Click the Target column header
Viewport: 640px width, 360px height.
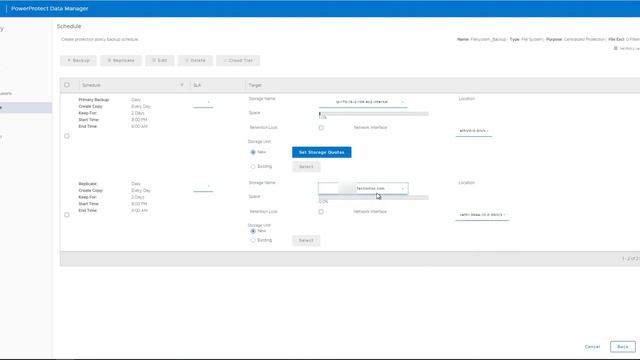255,85
